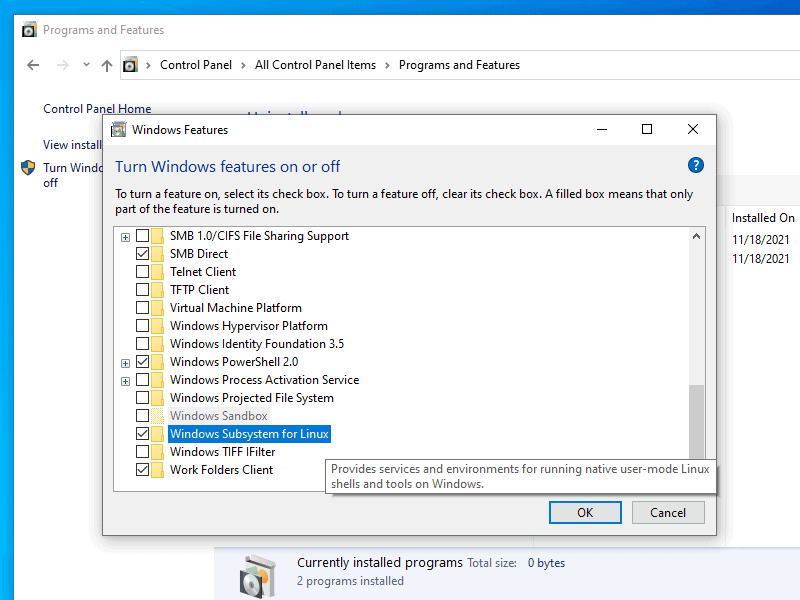This screenshot has height=600, width=800.
Task: Click Programs and Features breadcrumb
Action: (x=459, y=65)
